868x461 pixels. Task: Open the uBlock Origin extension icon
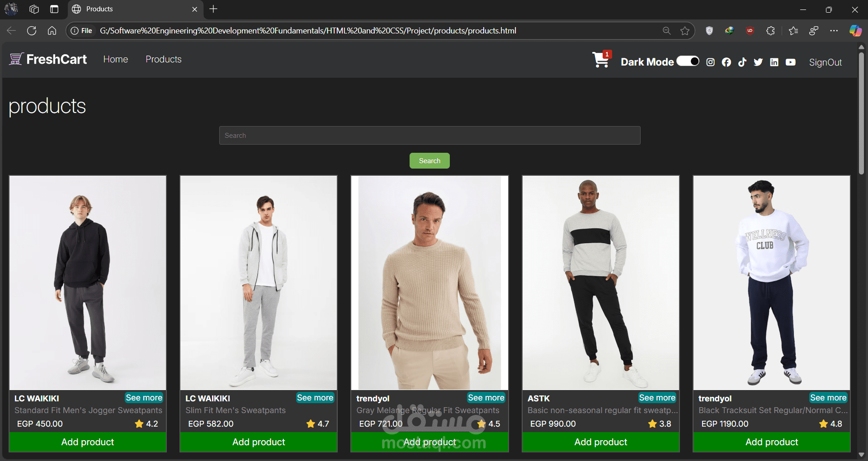click(x=750, y=31)
